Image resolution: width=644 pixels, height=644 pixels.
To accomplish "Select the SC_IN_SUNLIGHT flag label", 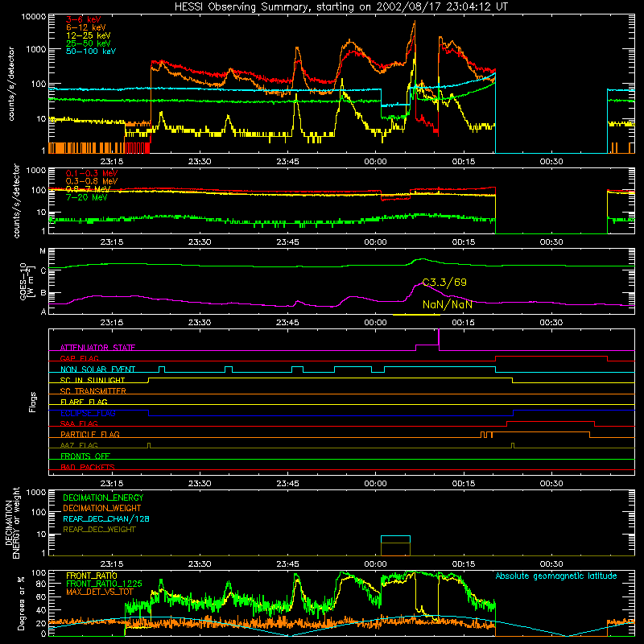I will coord(93,380).
